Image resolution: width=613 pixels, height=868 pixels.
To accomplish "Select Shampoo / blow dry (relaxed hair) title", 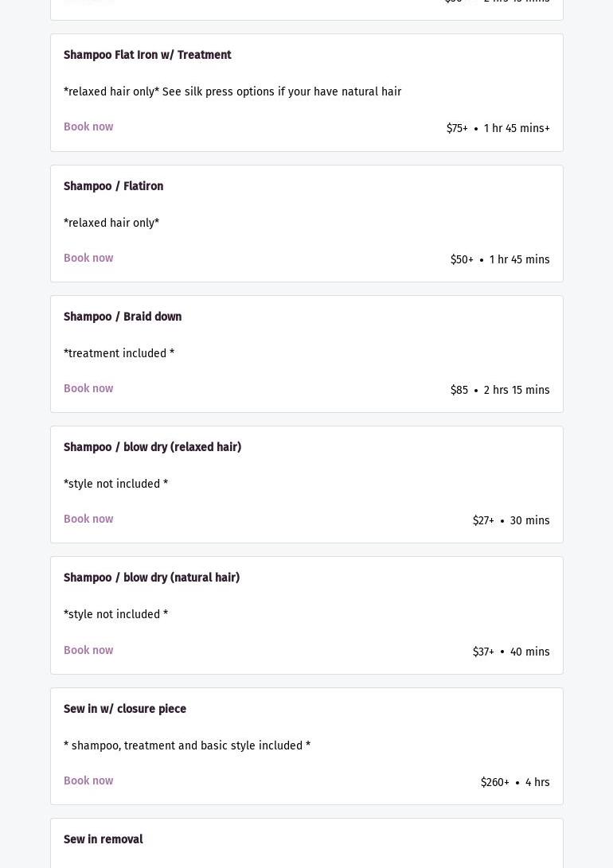I will click(x=152, y=448).
